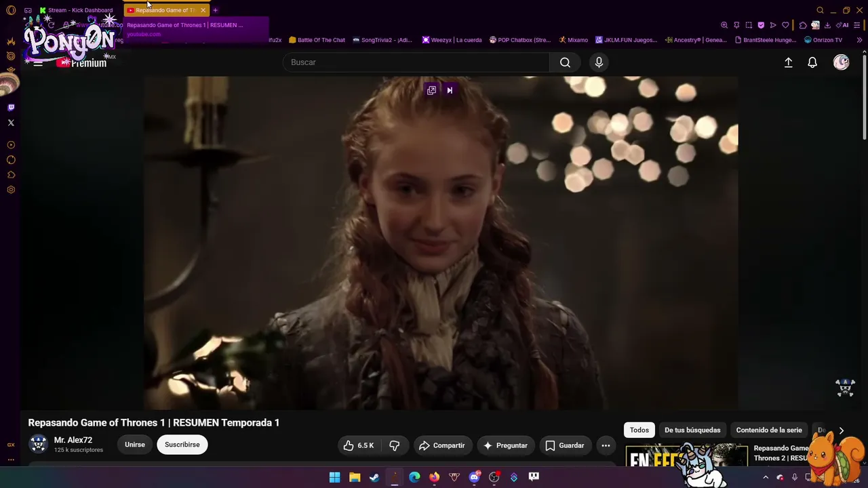Open the browser AI button
This screenshot has width=868, height=488.
pyautogui.click(x=842, y=25)
